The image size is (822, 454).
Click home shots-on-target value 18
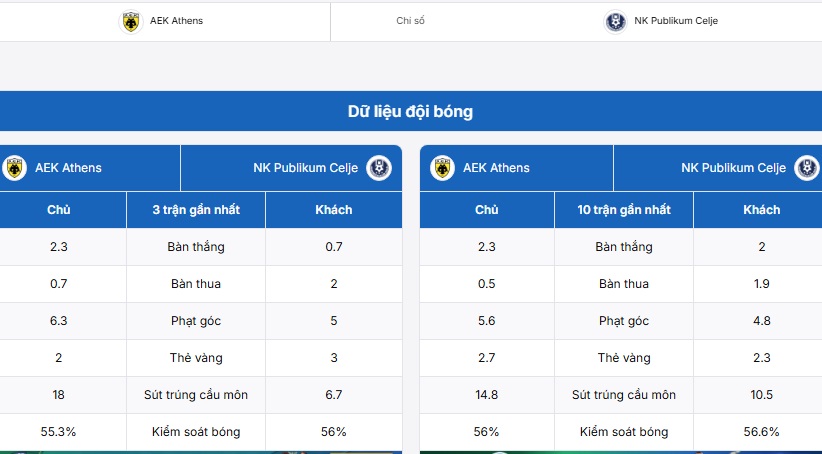(58, 395)
